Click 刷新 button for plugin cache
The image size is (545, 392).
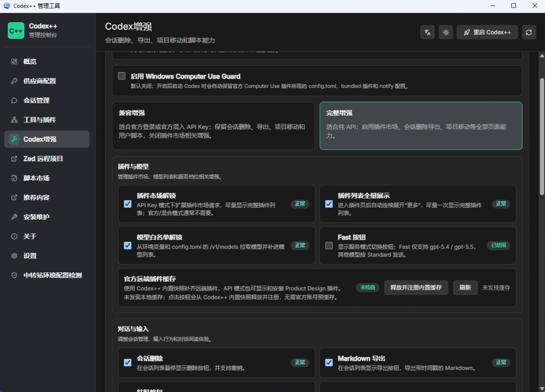465,287
